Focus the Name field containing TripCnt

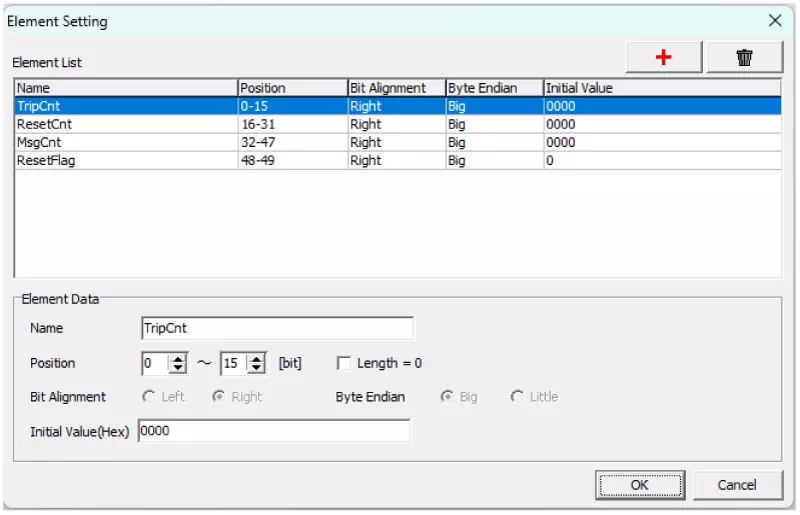tap(278, 328)
